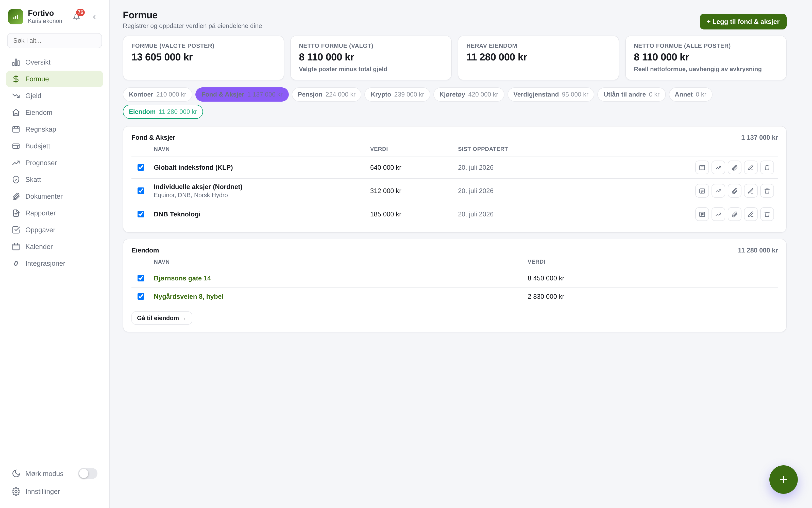Image resolution: width=812 pixels, height=508 pixels.
Task: Click the 'Formue (valgte poster)' summary card
Action: pyautogui.click(x=203, y=58)
